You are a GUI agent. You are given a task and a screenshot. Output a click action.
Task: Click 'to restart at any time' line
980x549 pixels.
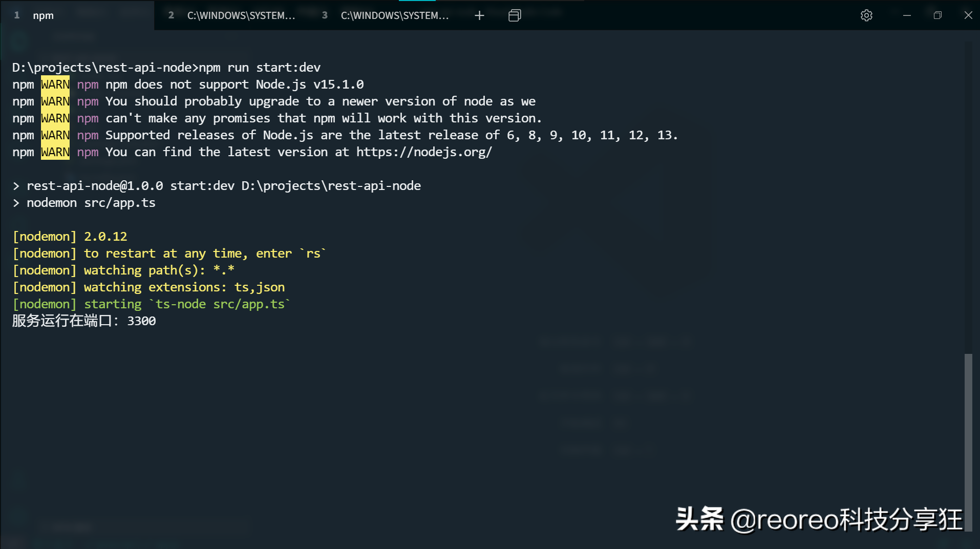point(169,254)
